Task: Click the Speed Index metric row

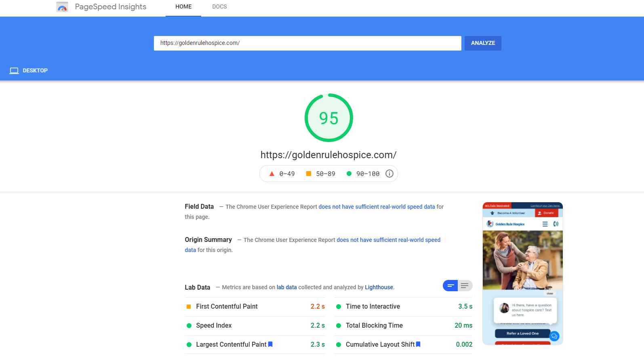Action: 255,326
